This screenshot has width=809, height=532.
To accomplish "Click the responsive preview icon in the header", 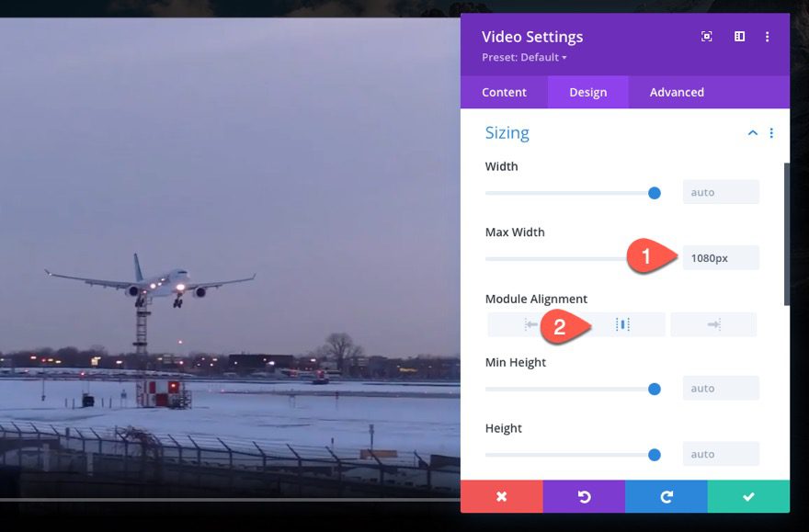I will coord(706,36).
